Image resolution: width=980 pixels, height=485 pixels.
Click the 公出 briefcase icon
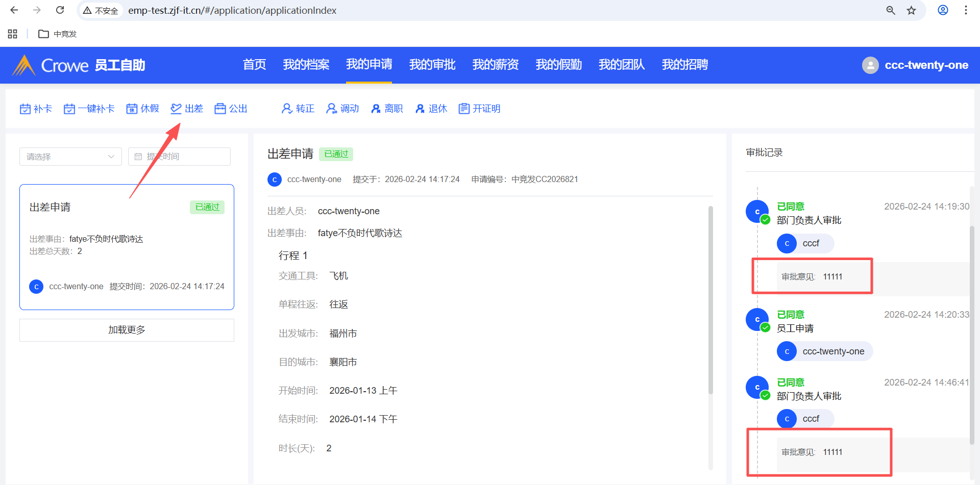(x=220, y=109)
